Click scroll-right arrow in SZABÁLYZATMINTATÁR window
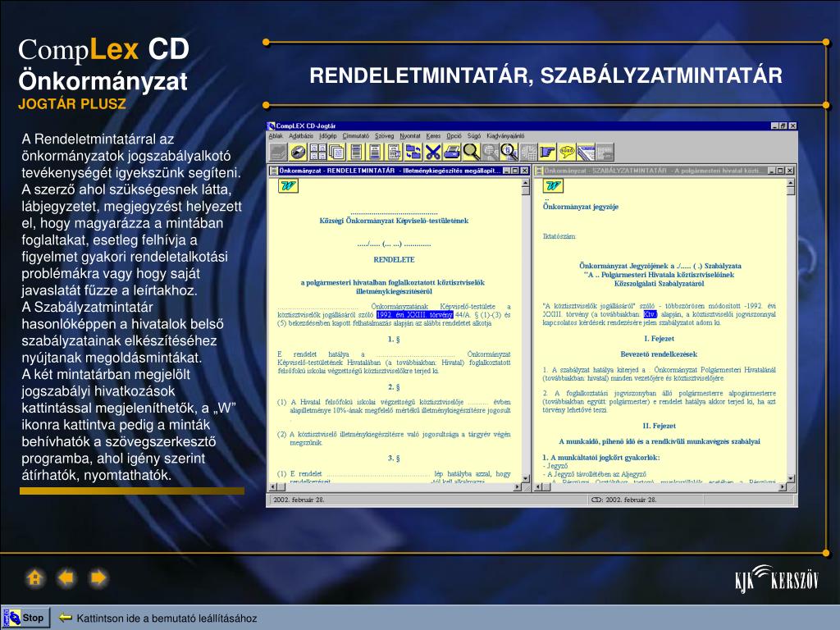This screenshot has height=630, width=840. (783, 487)
